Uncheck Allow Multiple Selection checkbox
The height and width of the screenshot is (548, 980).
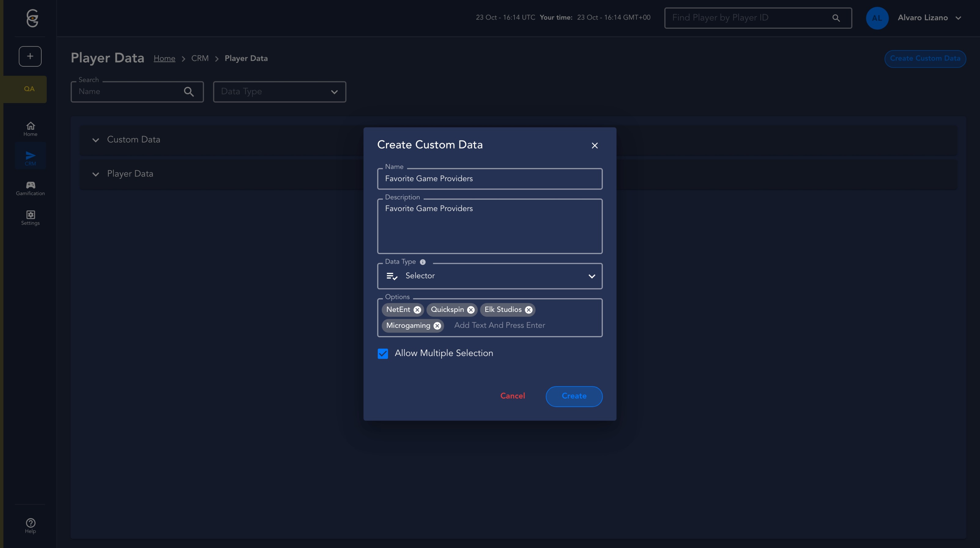click(x=383, y=354)
